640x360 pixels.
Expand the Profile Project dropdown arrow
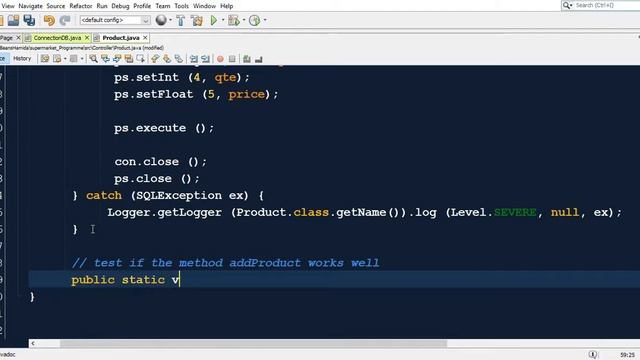pyautogui.click(x=265, y=20)
